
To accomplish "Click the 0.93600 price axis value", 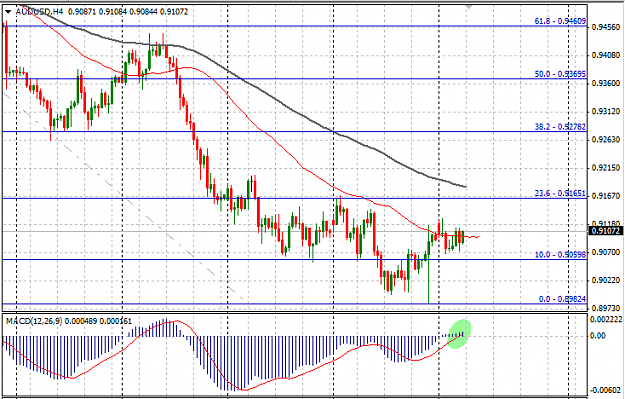I will (606, 83).
